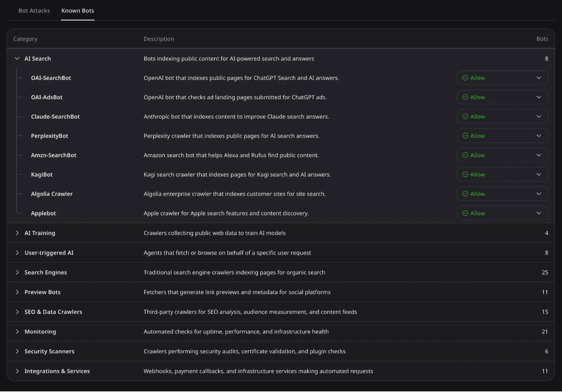Click the Anthropic bot description text

point(236,117)
